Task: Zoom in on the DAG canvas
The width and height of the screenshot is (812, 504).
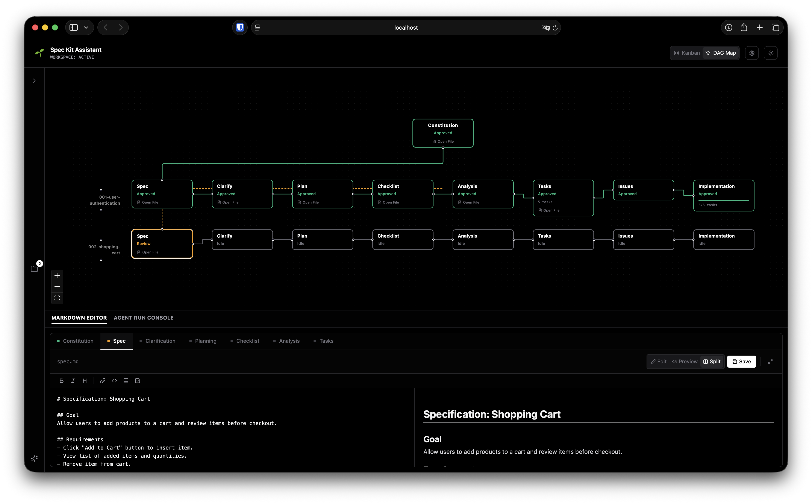Action: pyautogui.click(x=57, y=275)
